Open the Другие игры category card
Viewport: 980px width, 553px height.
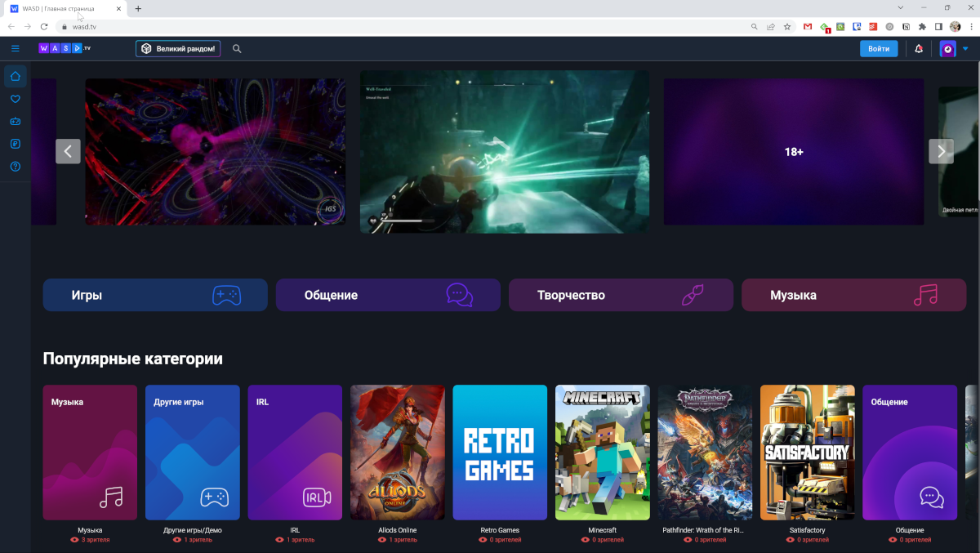pyautogui.click(x=193, y=453)
